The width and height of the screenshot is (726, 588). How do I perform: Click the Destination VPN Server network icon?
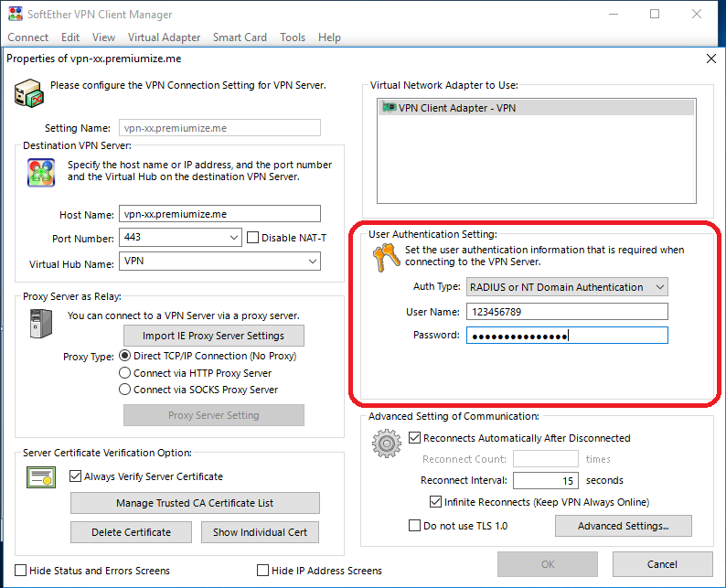click(x=41, y=172)
